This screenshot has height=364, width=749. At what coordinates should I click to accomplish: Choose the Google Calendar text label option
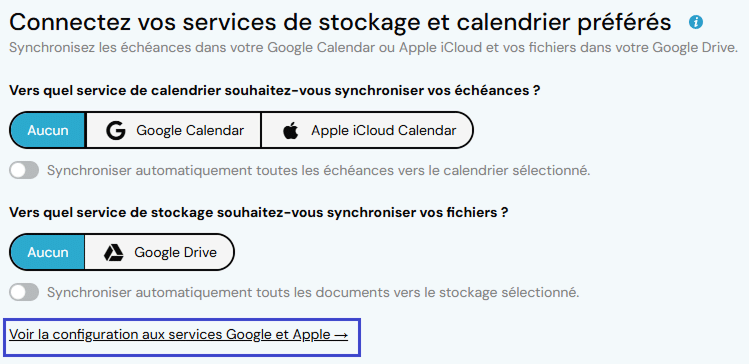point(190,130)
